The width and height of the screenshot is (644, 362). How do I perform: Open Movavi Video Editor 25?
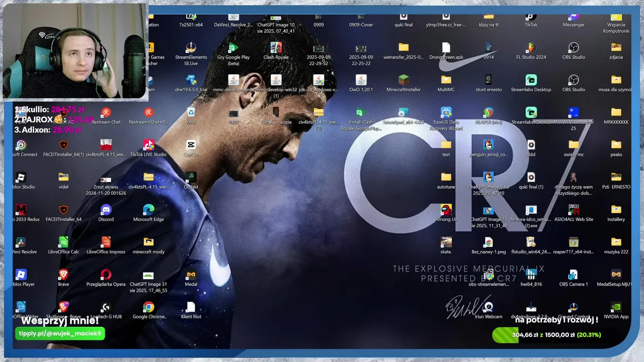coord(574,119)
